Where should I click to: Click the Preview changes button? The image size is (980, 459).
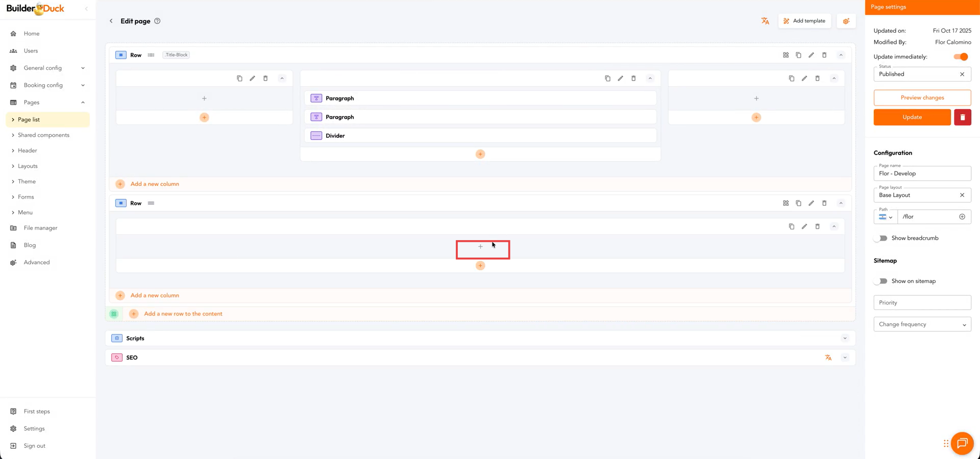(922, 97)
